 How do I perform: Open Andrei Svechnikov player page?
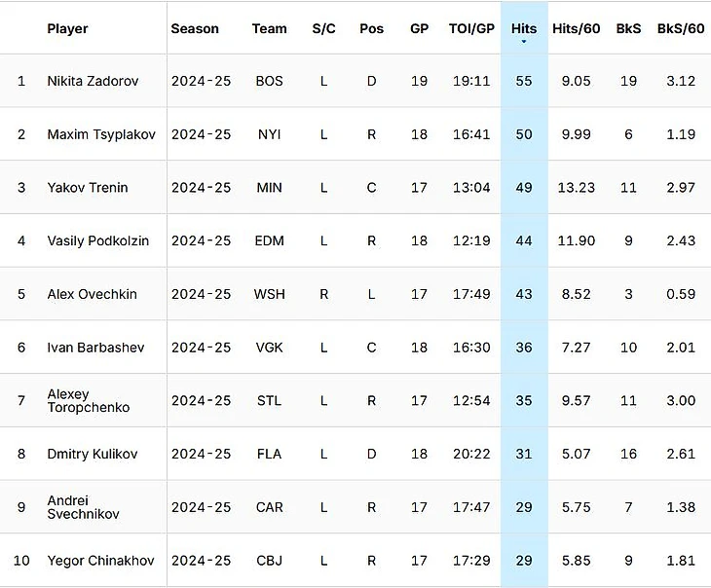pos(84,507)
